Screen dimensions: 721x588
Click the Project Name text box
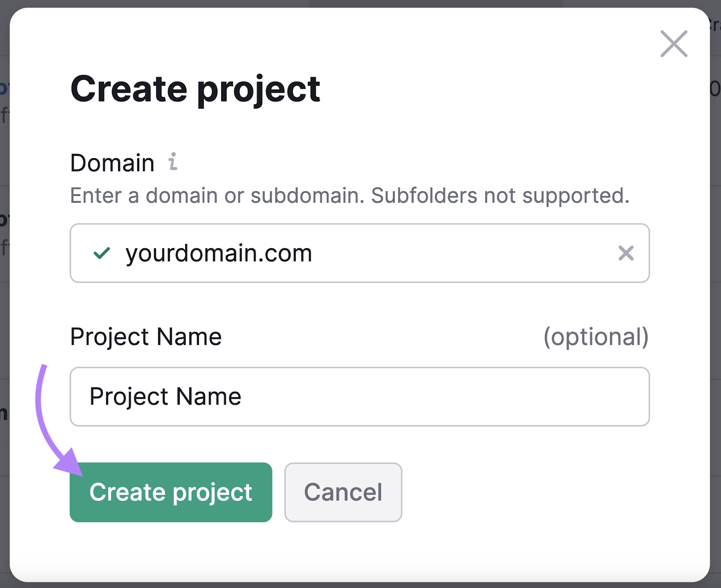(360, 397)
